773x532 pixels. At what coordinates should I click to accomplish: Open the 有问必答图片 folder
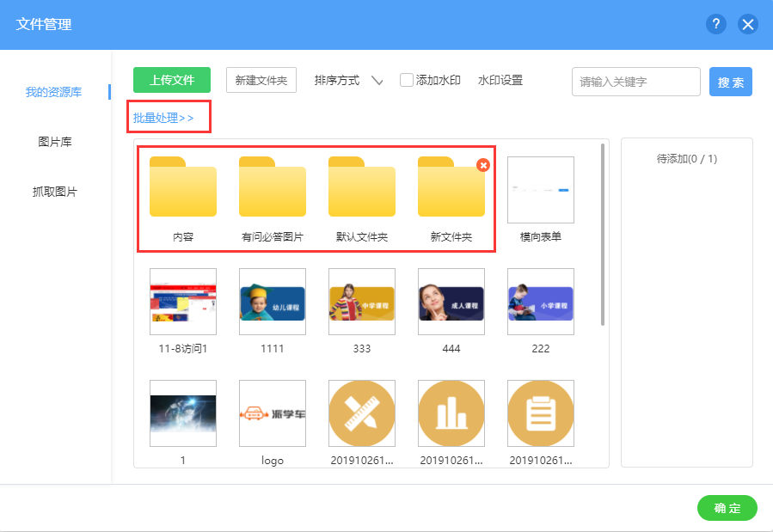tap(273, 187)
